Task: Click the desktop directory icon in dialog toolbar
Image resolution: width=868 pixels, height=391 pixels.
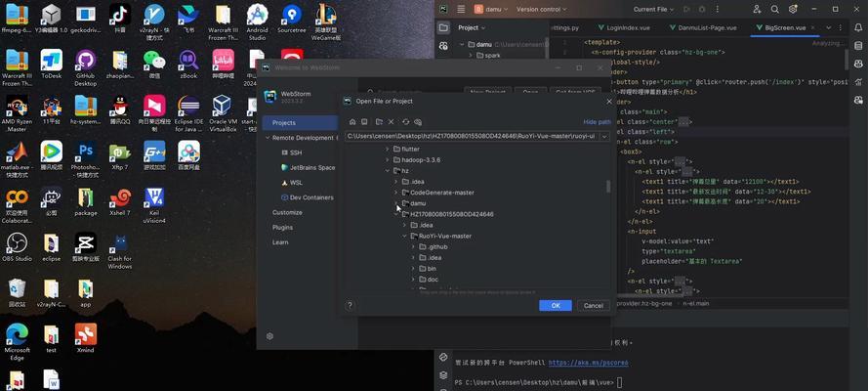Action: 364,122
